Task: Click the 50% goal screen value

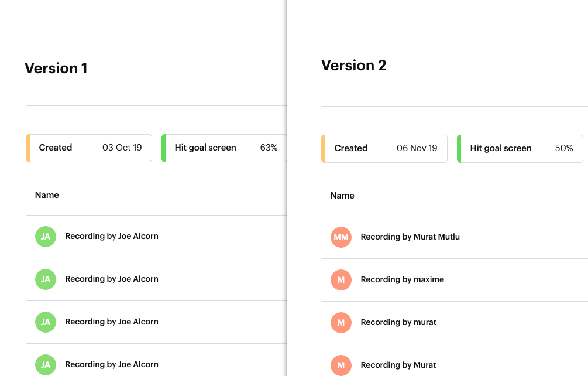Action: tap(564, 148)
